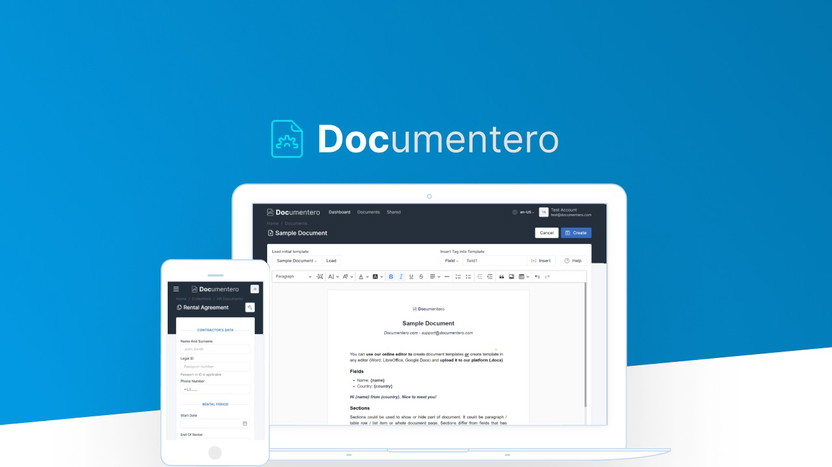Expand the Sample Document template dropdown
The image size is (832, 467).
point(296,261)
